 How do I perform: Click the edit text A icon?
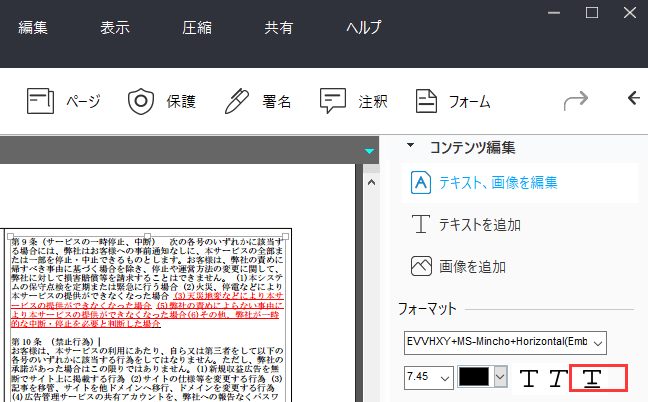coord(421,183)
